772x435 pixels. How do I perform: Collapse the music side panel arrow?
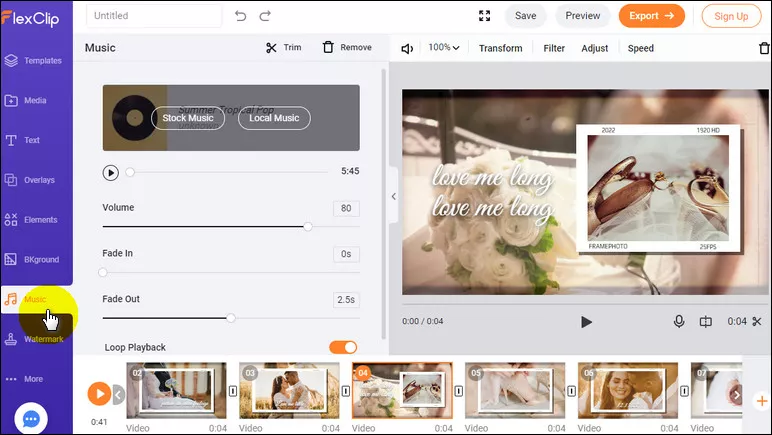393,196
